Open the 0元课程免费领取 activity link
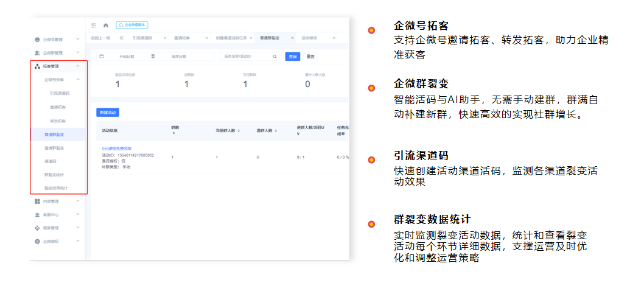 [x=117, y=149]
